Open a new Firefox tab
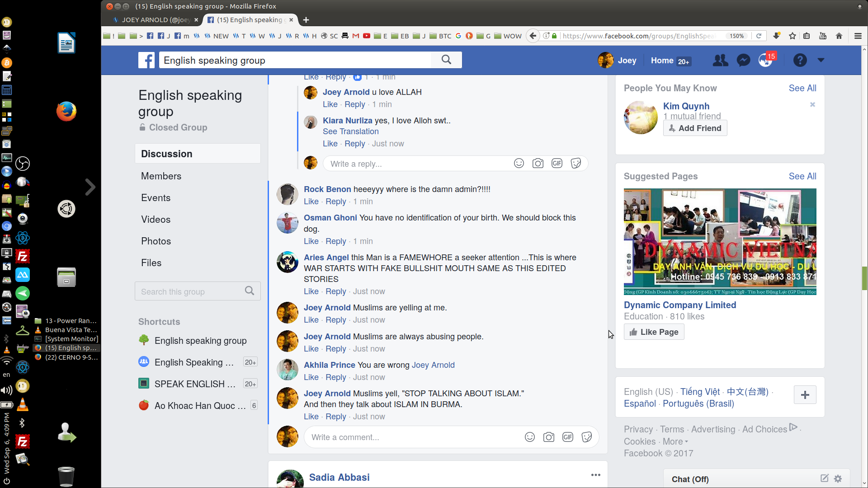The height and width of the screenshot is (488, 868). pos(306,20)
